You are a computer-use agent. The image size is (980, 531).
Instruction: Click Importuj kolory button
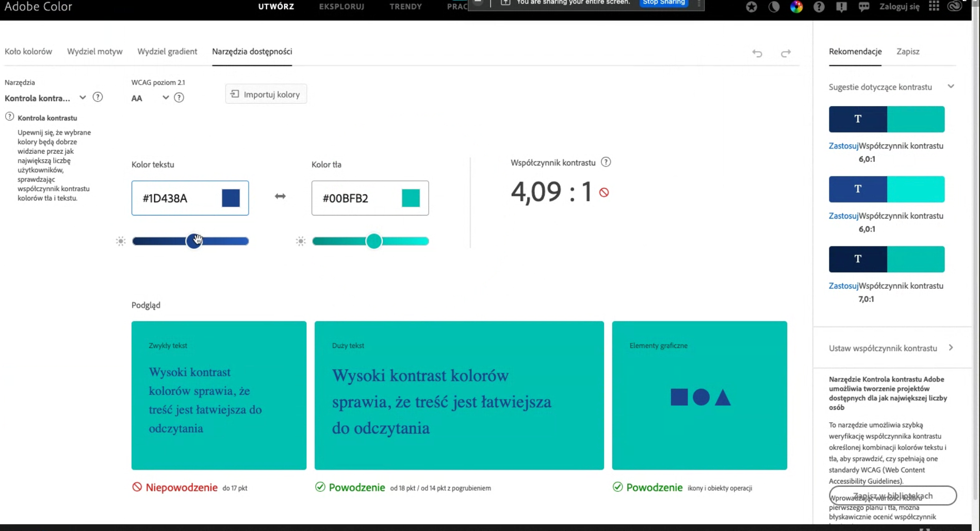point(266,94)
